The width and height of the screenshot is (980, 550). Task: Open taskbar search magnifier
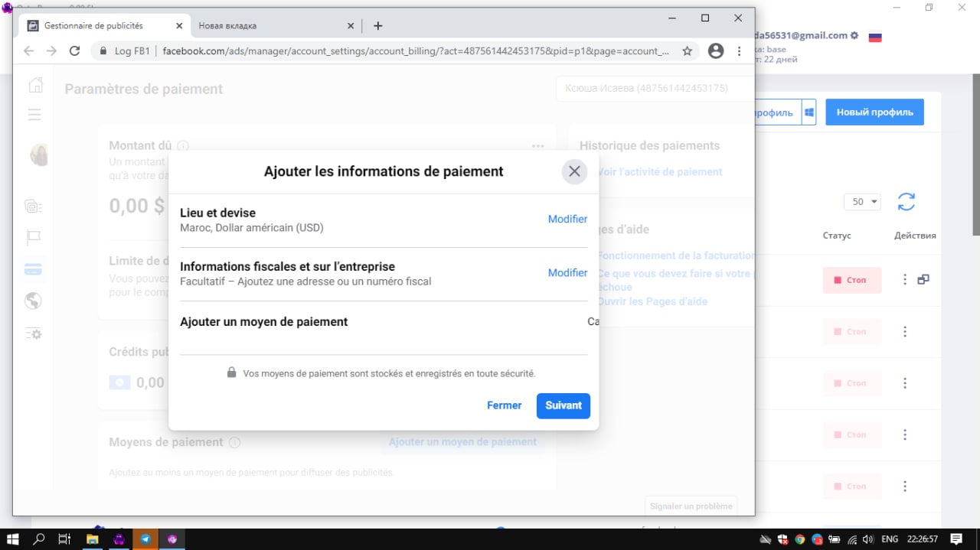pos(39,539)
